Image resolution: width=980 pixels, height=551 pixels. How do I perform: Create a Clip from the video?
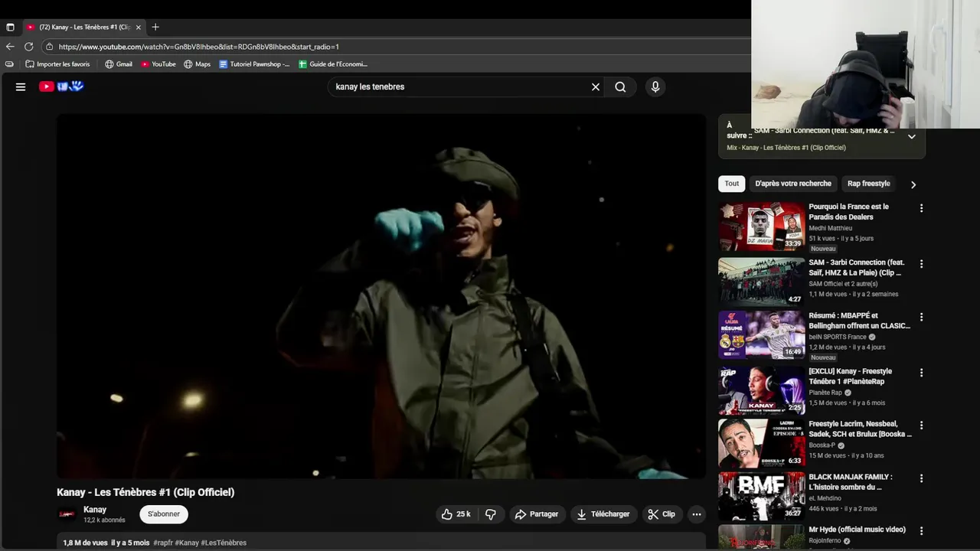[x=661, y=514]
